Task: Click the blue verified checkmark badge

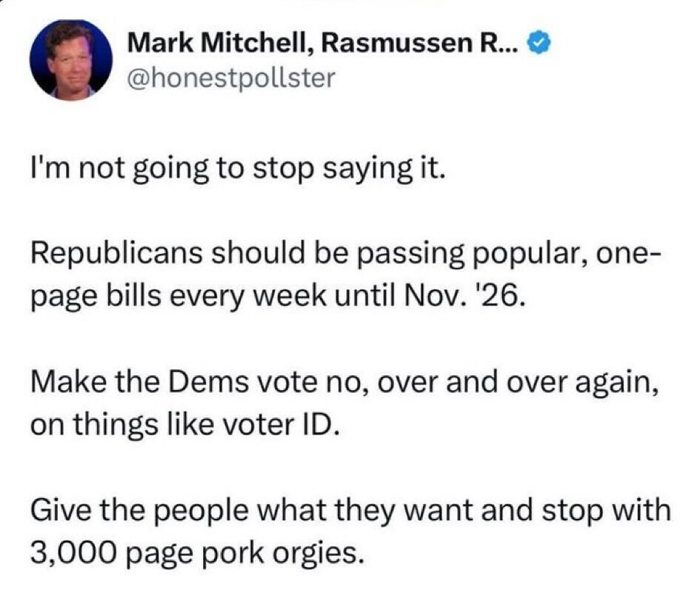Action: point(539,44)
